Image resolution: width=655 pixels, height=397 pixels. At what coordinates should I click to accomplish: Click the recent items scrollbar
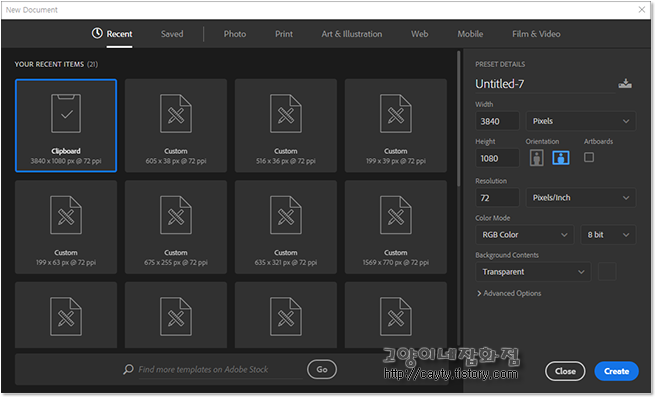pyautogui.click(x=459, y=119)
